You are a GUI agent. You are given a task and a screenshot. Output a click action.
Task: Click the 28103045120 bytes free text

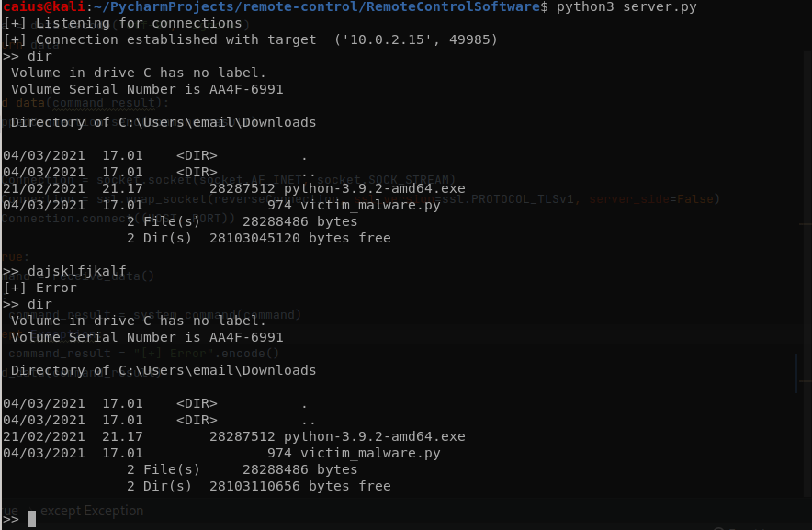click(299, 238)
